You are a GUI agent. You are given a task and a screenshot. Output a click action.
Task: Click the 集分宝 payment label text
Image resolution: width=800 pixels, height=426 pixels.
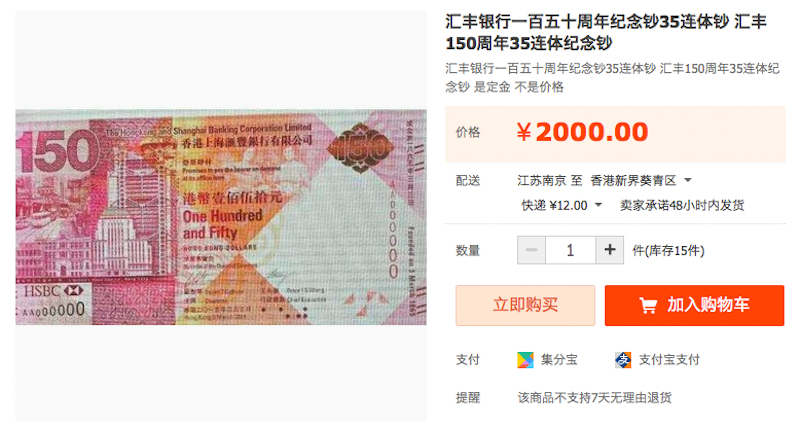tap(559, 360)
